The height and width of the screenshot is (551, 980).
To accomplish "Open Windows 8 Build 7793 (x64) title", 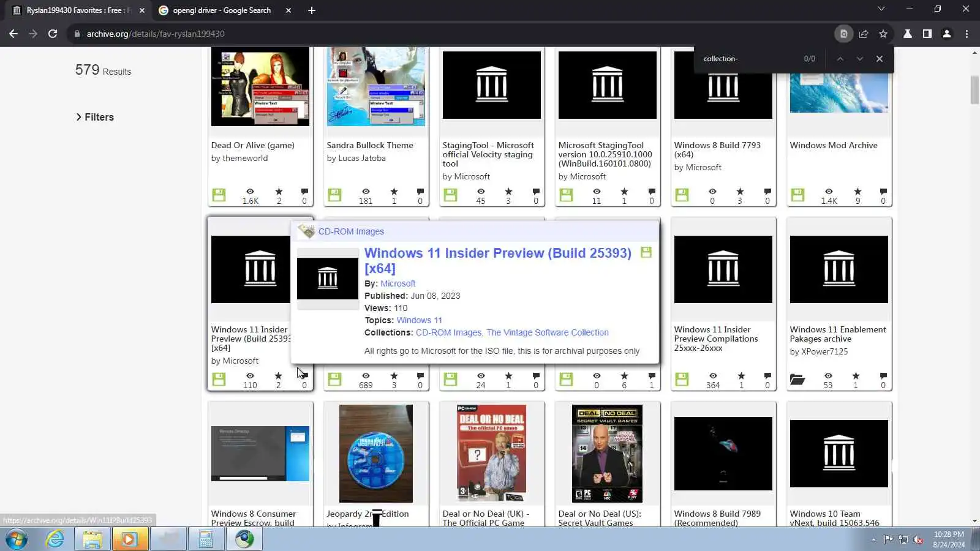I will click(x=717, y=150).
